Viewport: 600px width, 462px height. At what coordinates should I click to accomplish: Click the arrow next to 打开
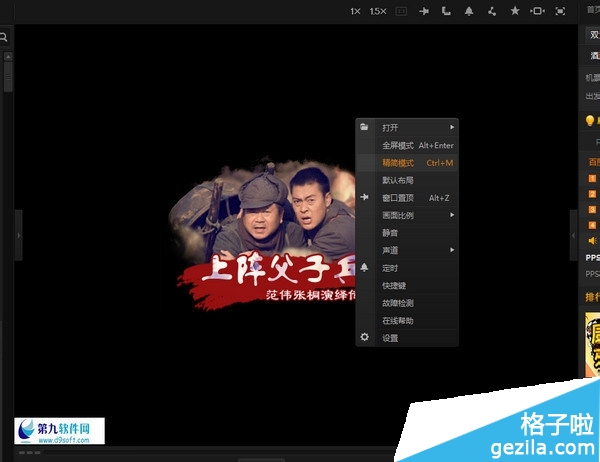point(452,127)
